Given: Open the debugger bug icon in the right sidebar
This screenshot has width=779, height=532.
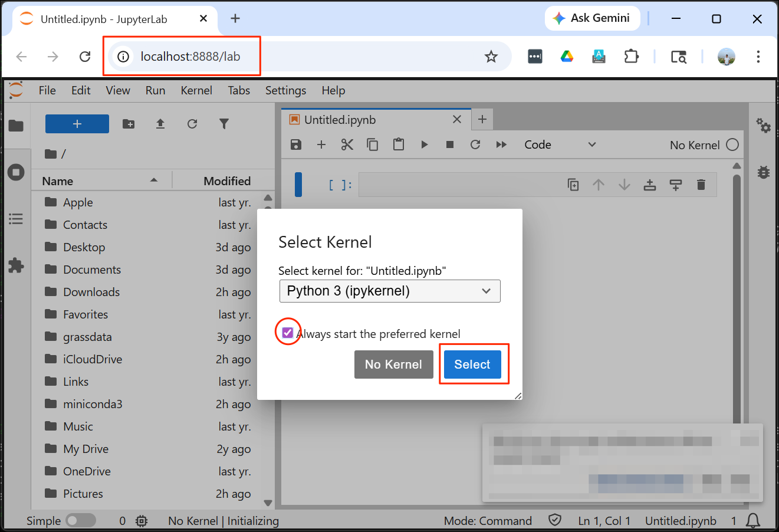Looking at the screenshot, I should [x=764, y=172].
